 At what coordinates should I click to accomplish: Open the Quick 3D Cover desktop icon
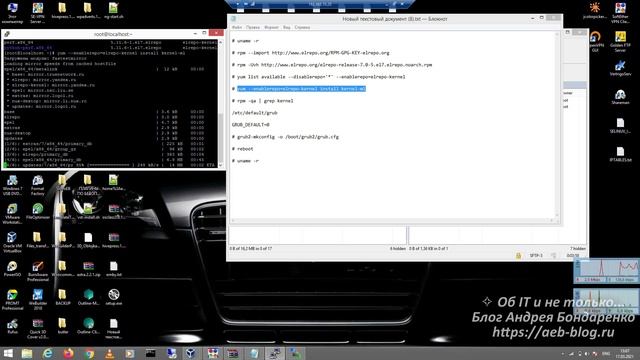pos(38,329)
